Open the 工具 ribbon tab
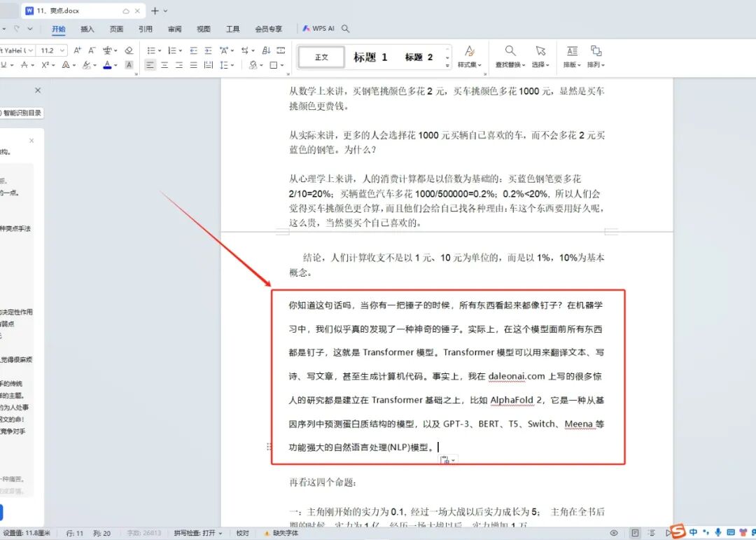Image resolution: width=756 pixels, height=540 pixels. 233,29
